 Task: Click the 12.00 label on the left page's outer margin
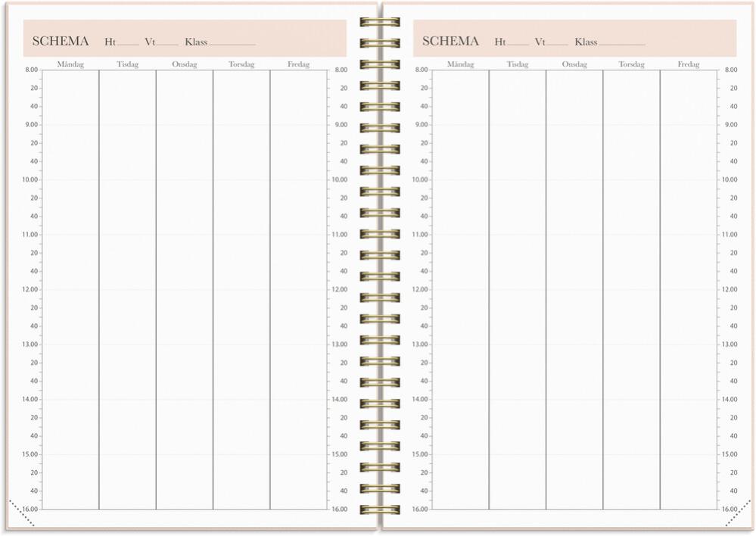coord(31,289)
